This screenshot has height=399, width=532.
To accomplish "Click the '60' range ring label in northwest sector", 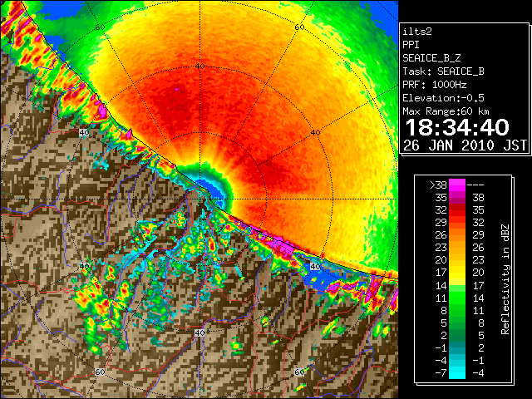I will tap(100, 27).
